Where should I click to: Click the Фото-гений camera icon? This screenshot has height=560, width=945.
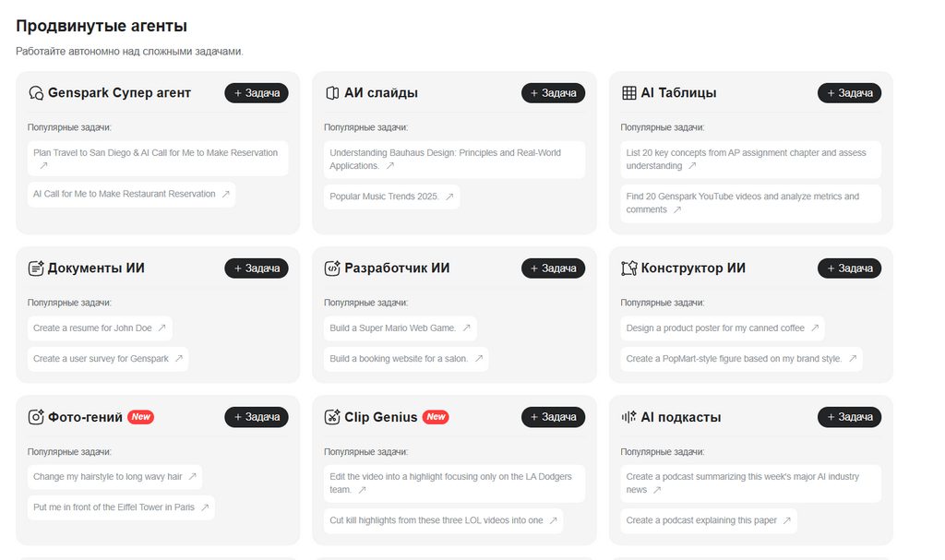pyautogui.click(x=36, y=417)
